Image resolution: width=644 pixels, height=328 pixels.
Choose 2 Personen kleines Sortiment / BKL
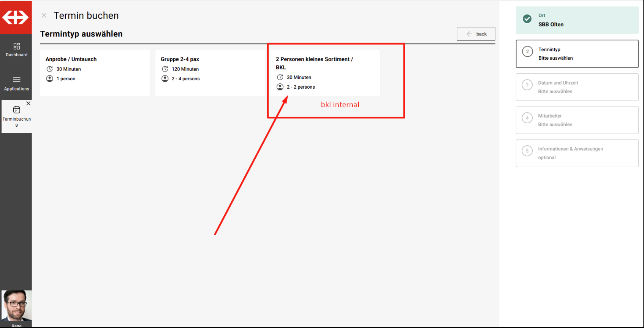tap(325, 73)
